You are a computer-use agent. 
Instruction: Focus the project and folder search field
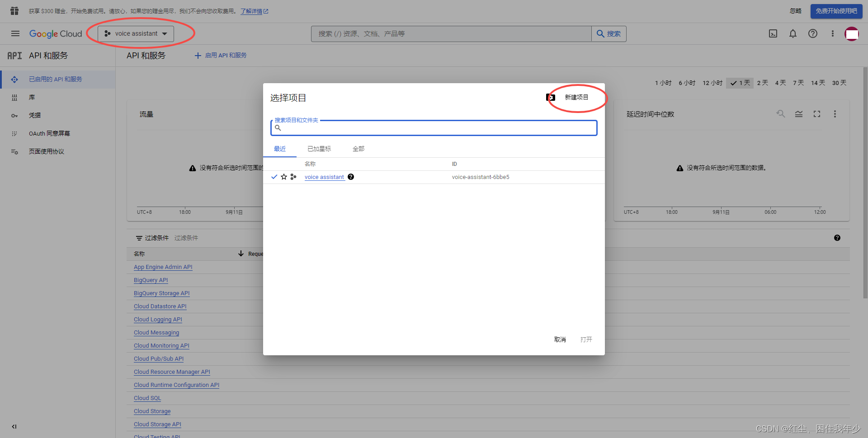[x=434, y=128]
